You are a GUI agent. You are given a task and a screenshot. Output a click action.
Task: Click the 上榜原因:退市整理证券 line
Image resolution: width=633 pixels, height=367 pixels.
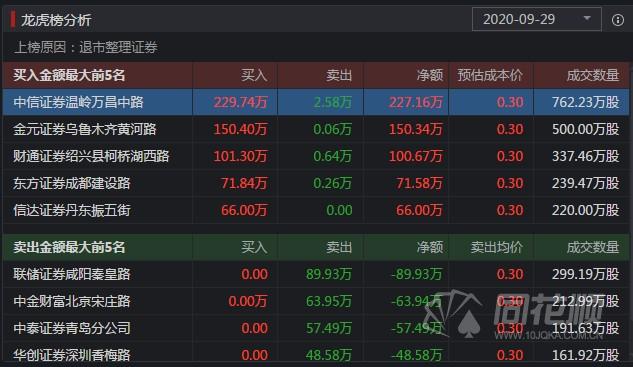pyautogui.click(x=86, y=47)
